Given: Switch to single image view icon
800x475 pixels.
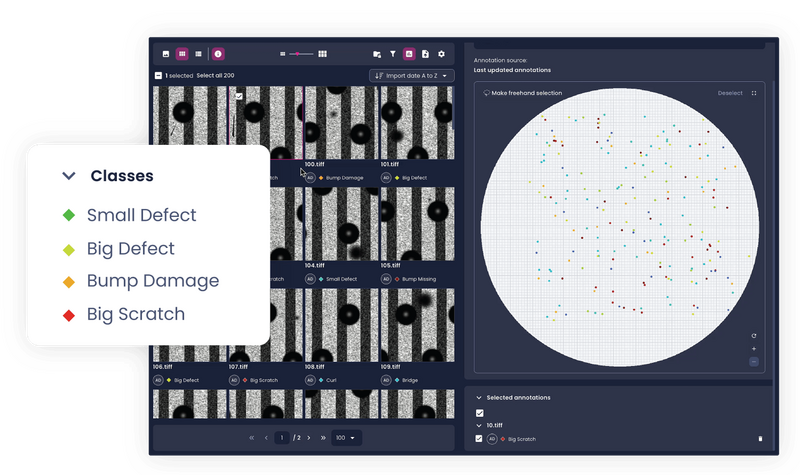Looking at the screenshot, I should point(166,54).
